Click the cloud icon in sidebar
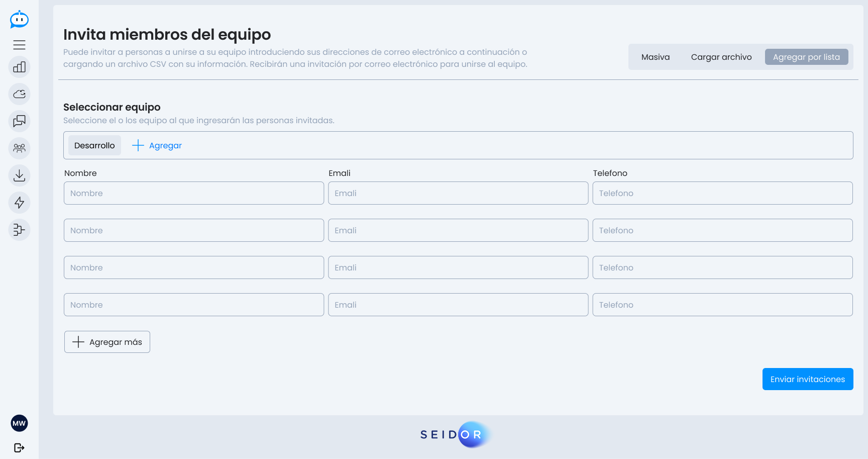This screenshot has height=459, width=868. coord(19,94)
